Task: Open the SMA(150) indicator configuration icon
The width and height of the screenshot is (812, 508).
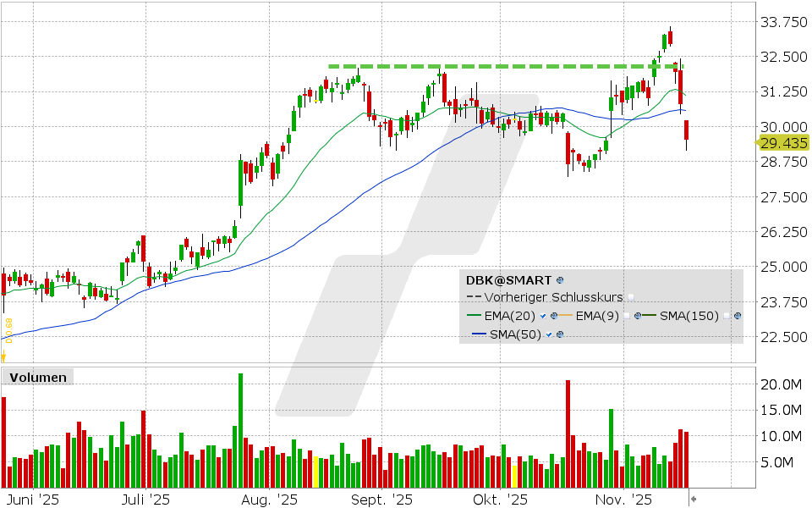Action: 737,315
